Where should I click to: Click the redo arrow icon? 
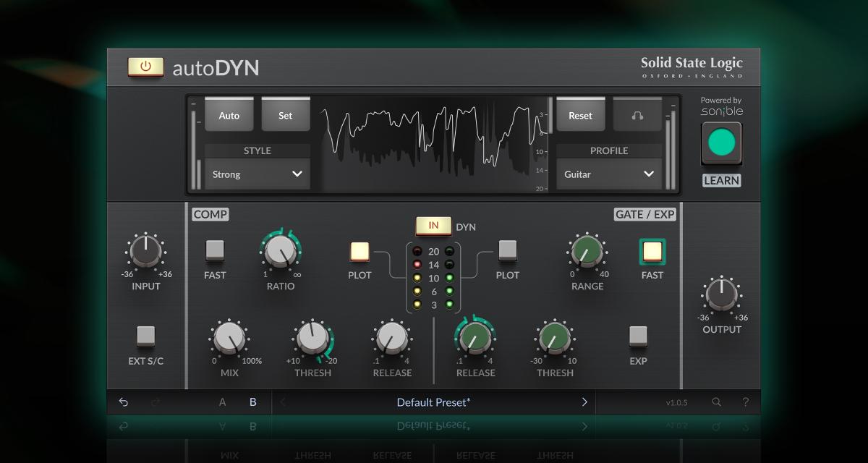pos(156,402)
